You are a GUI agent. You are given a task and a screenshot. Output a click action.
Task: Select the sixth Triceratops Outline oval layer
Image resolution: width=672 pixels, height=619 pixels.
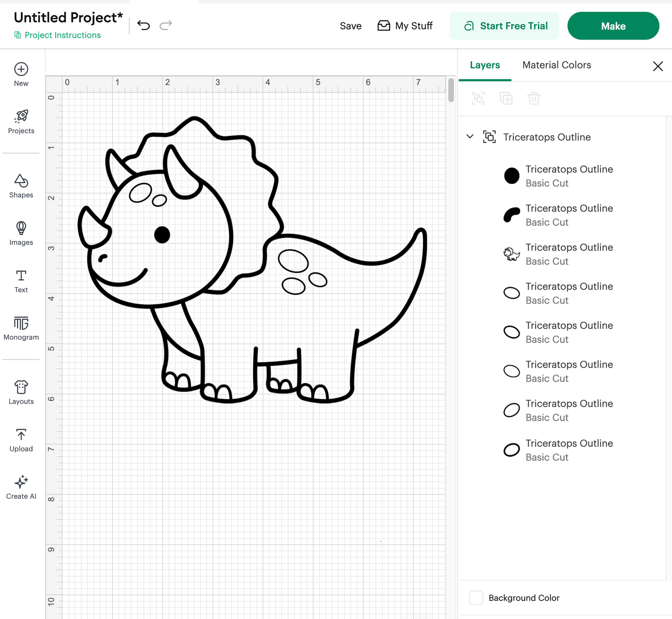click(x=512, y=371)
